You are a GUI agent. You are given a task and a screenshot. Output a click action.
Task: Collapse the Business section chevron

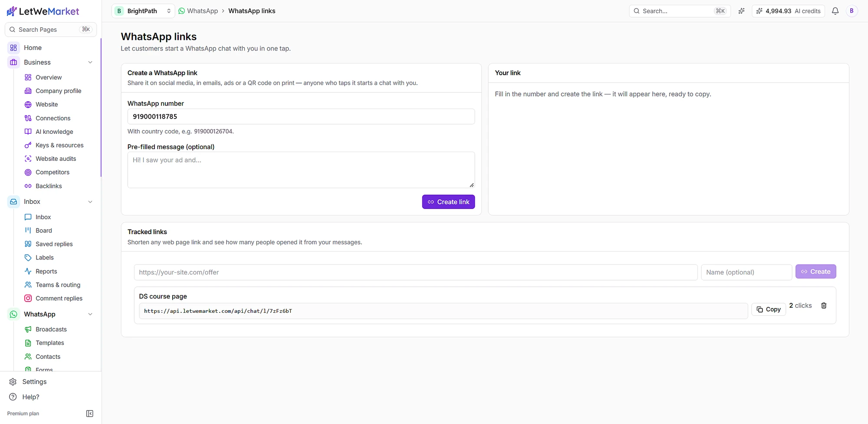[x=90, y=63]
